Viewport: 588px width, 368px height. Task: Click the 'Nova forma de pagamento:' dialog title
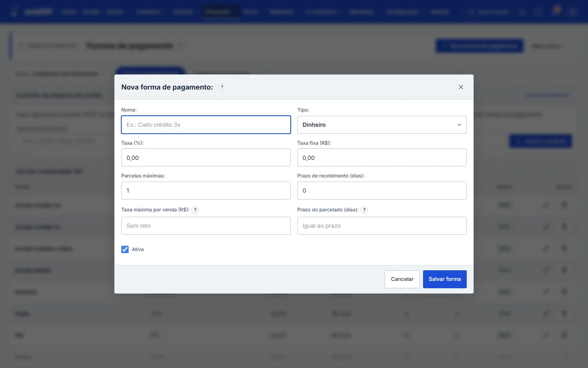[x=167, y=87]
